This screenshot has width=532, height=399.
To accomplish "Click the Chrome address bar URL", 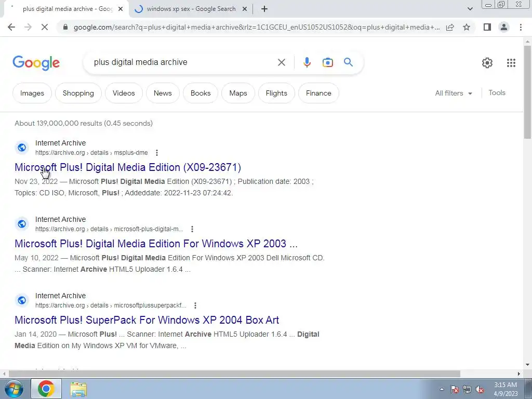I will coord(257,27).
